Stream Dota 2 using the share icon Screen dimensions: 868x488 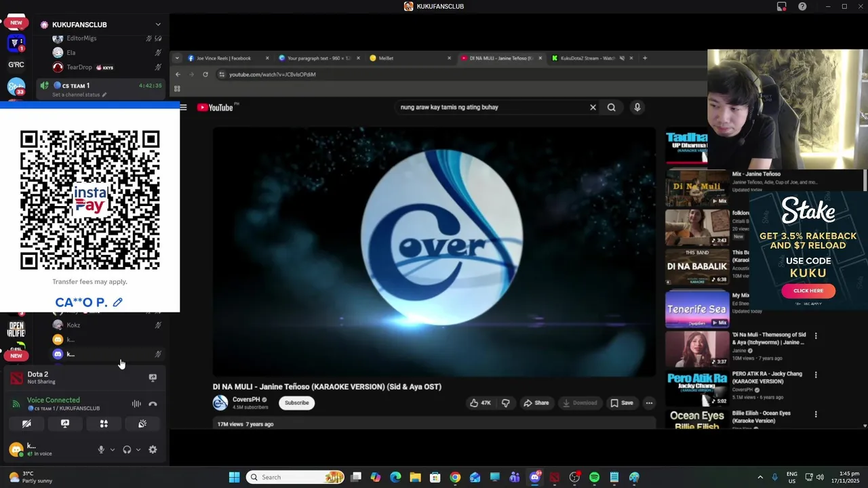153,378
